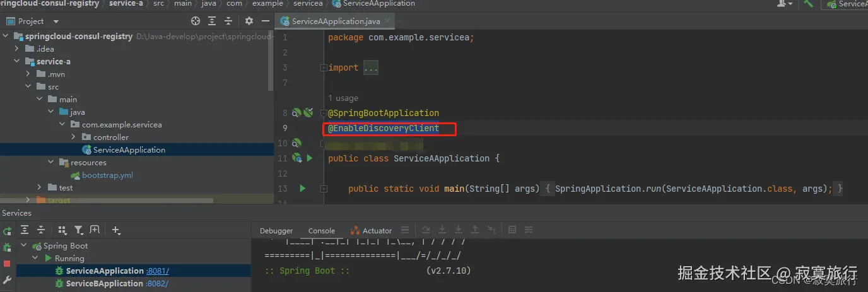Click the Spring bean gutter icon on line 8
This screenshot has width=868, height=292.
pyautogui.click(x=296, y=113)
